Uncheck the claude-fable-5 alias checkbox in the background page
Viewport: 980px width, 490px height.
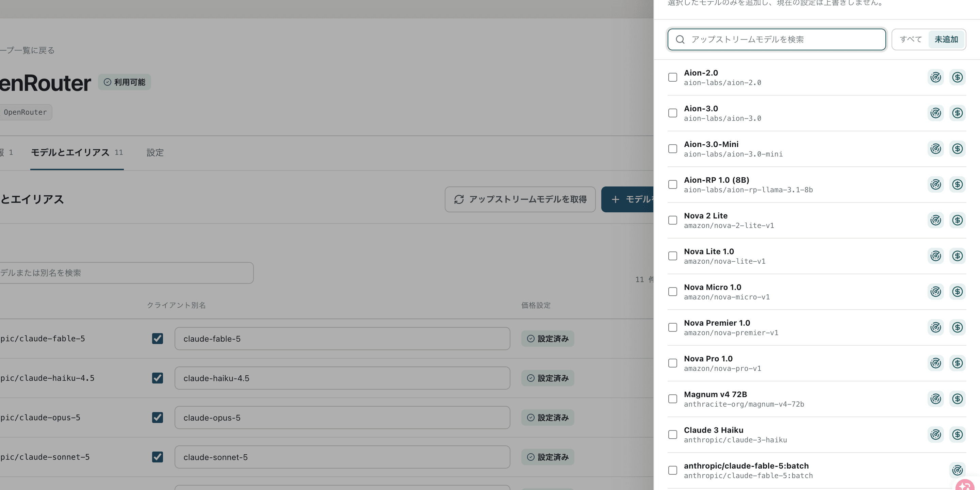coord(158,339)
